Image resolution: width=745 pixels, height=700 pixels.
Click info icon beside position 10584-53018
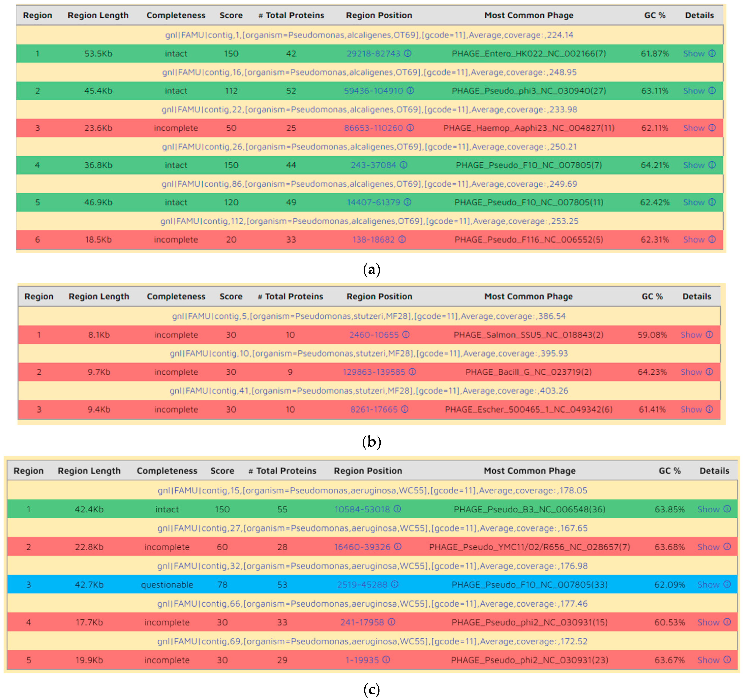(x=397, y=509)
